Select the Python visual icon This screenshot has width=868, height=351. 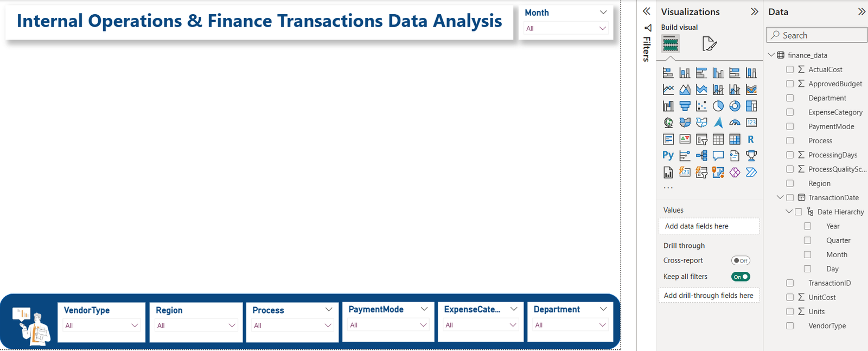coord(668,156)
